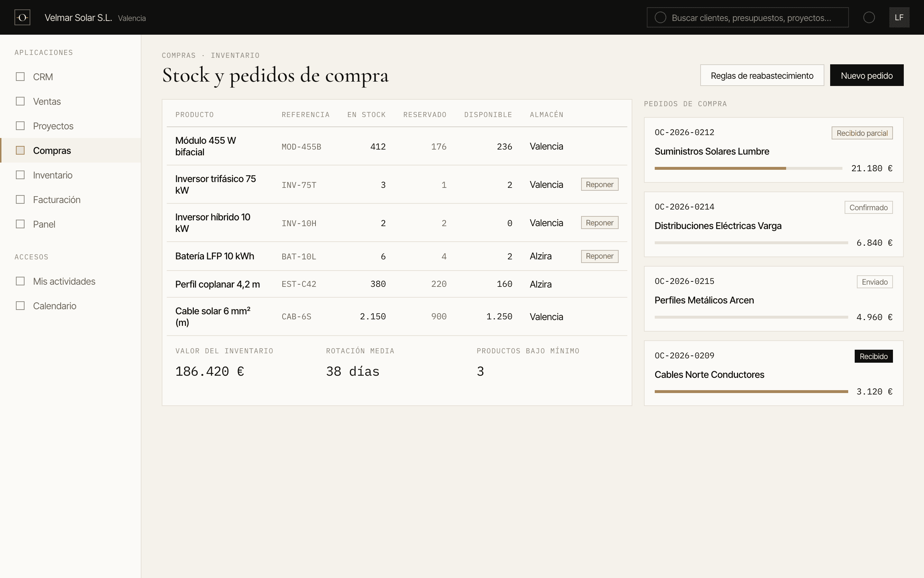Image resolution: width=924 pixels, height=578 pixels.
Task: Click the Compras square icon
Action: (20, 150)
